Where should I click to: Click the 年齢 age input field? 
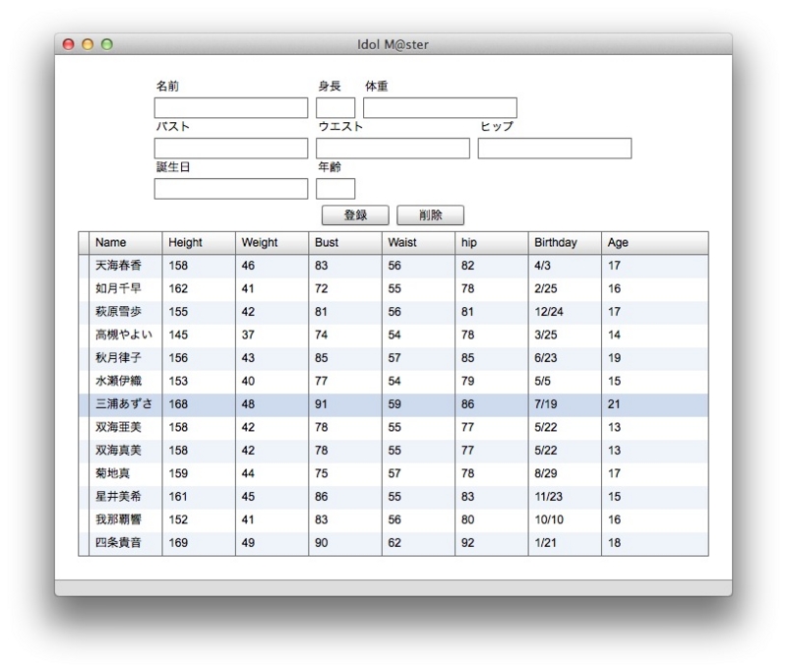click(x=333, y=188)
